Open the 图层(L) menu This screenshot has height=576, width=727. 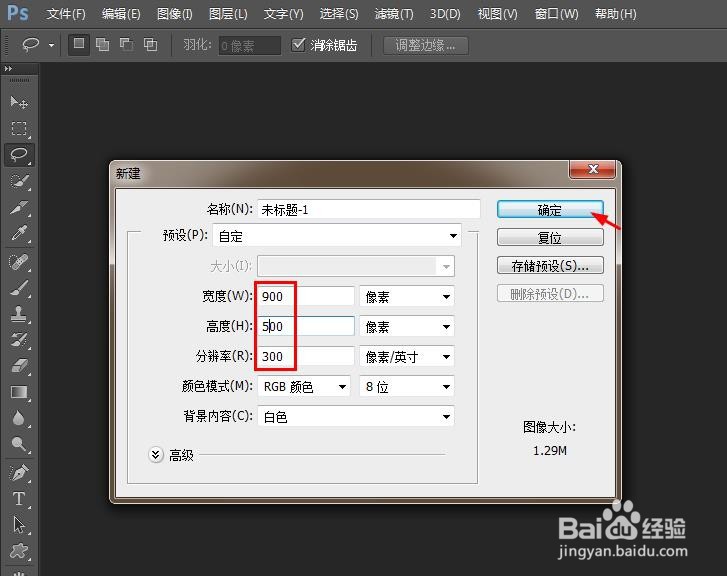(228, 14)
